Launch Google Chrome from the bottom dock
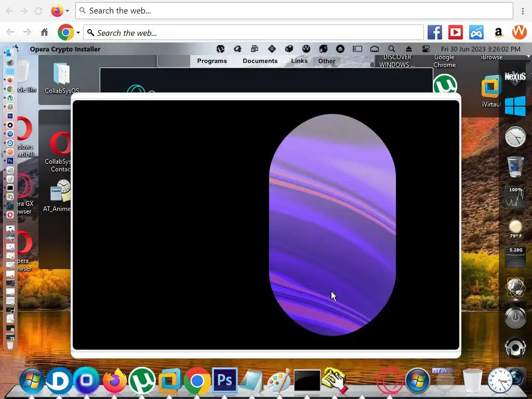The width and height of the screenshot is (532, 399). tap(197, 381)
